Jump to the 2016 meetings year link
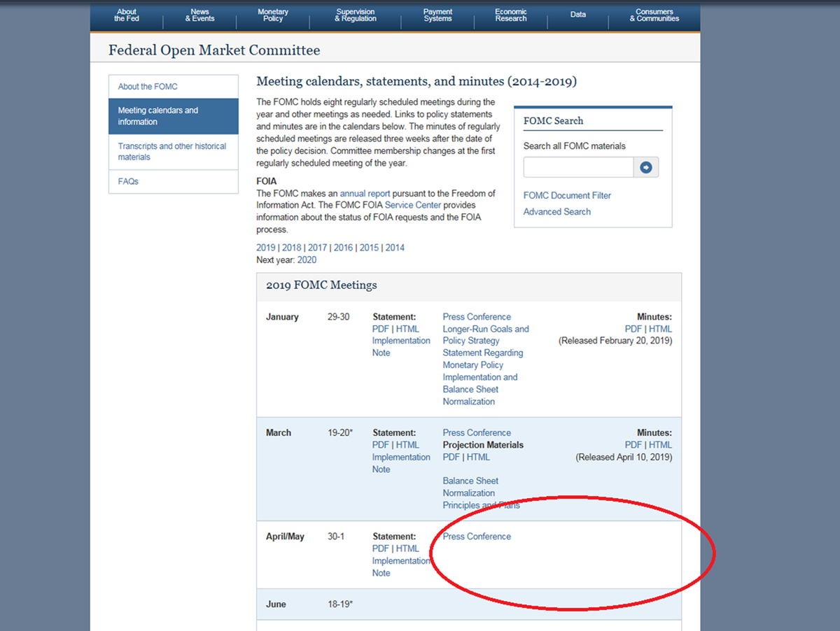Screen dimensions: 840x631 pos(343,248)
